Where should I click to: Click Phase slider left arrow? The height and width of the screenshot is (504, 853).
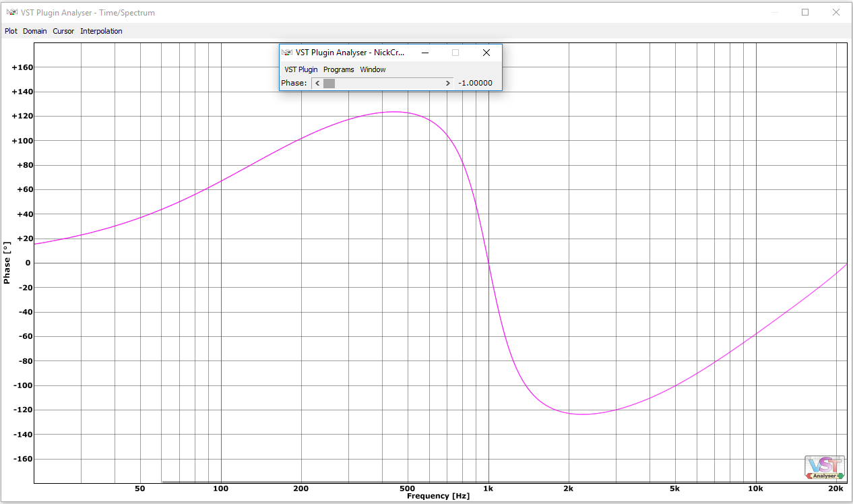click(x=317, y=83)
